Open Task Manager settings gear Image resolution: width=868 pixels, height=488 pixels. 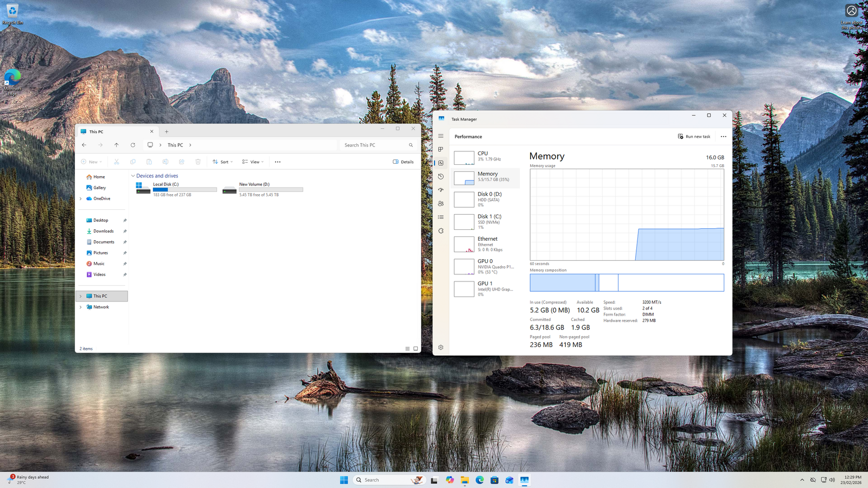click(x=441, y=348)
